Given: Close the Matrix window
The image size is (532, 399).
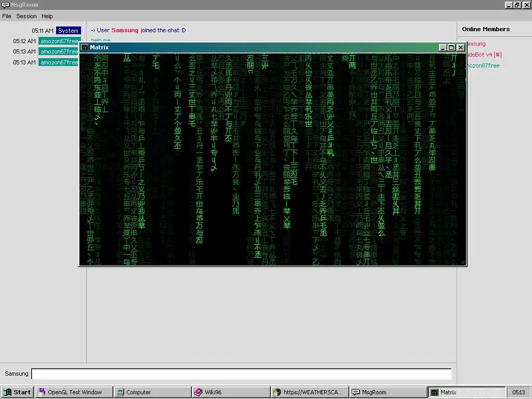Looking at the screenshot, I should [460, 47].
